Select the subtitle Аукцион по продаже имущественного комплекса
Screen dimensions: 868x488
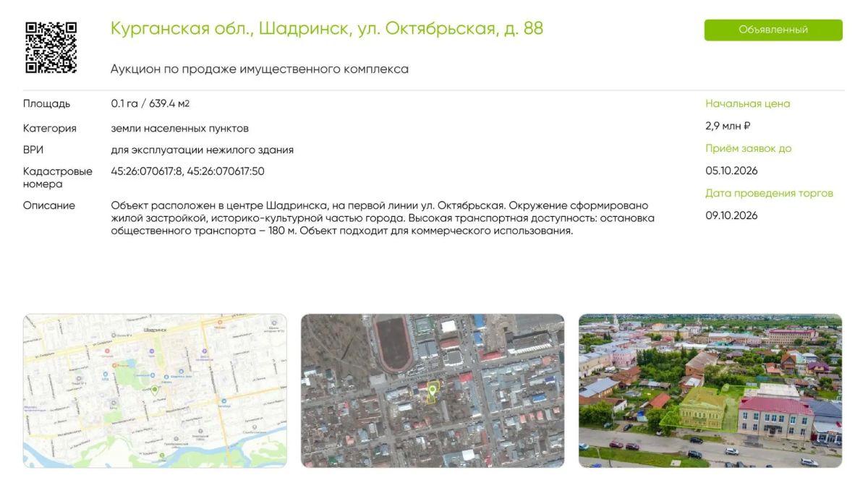coord(260,69)
